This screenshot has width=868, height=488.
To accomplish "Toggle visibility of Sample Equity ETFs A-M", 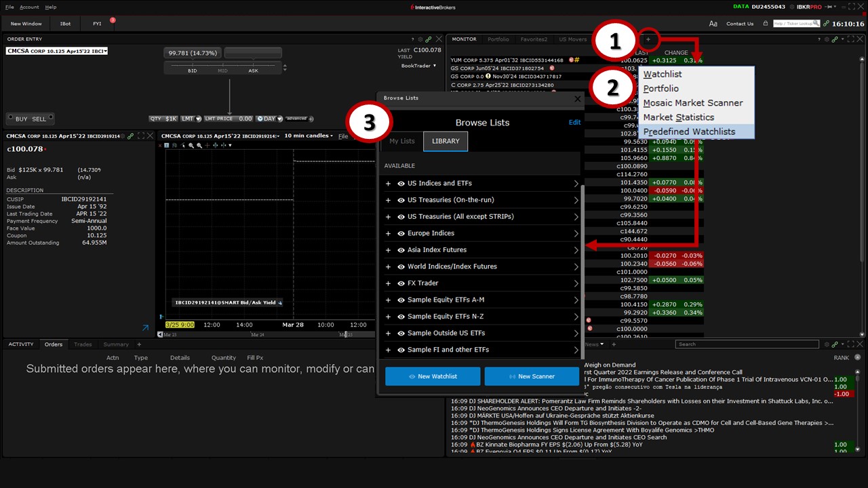I will click(x=401, y=300).
